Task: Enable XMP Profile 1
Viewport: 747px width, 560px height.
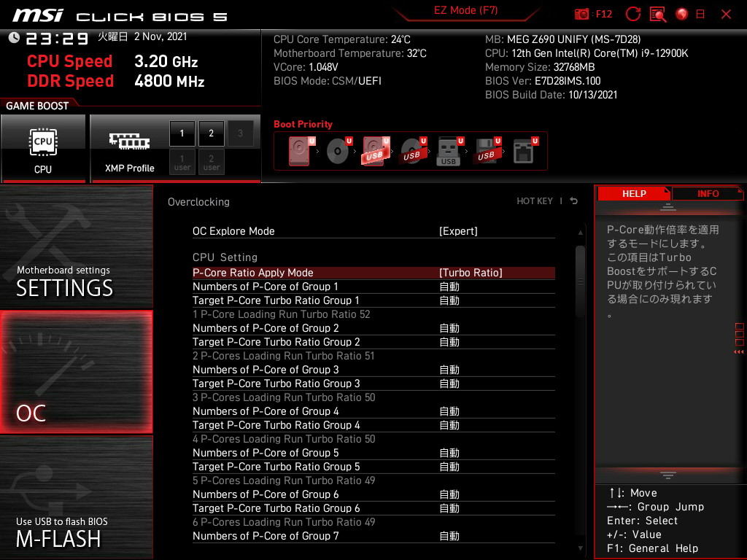Action: click(x=182, y=133)
